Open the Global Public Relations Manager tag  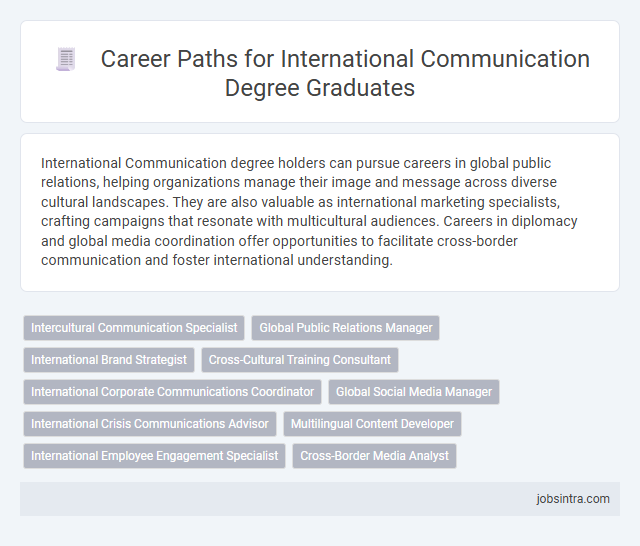(x=345, y=328)
